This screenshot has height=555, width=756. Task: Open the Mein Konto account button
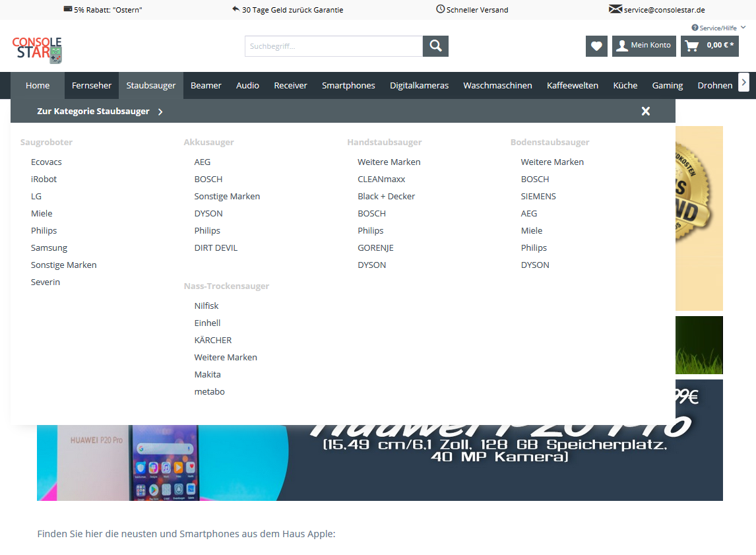coord(644,46)
